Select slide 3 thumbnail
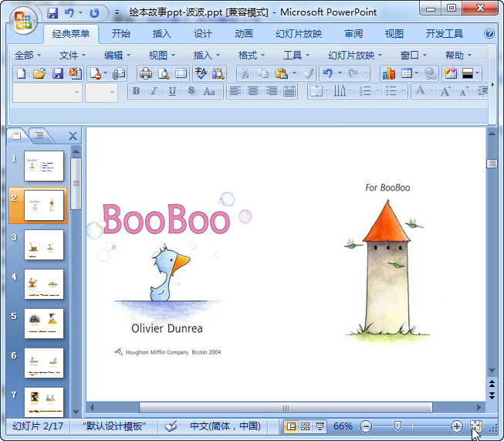Image resolution: width=504 pixels, height=441 pixels. [44, 245]
